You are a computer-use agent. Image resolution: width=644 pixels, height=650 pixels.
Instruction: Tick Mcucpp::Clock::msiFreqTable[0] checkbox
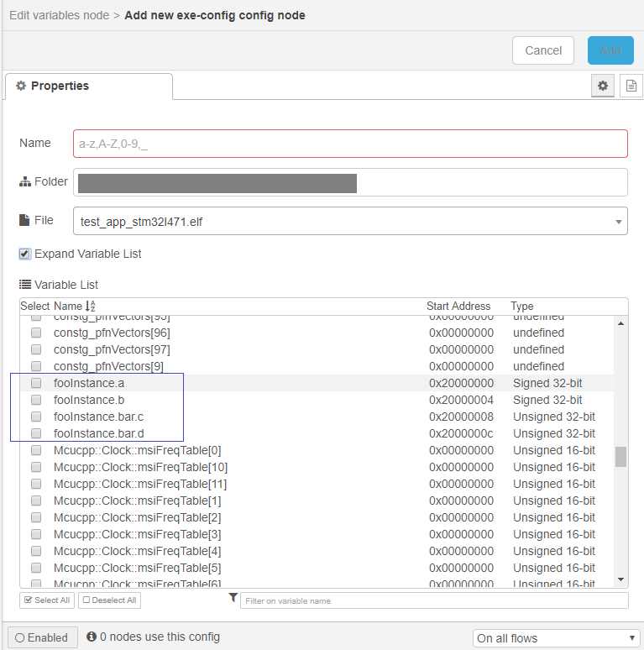click(36, 450)
